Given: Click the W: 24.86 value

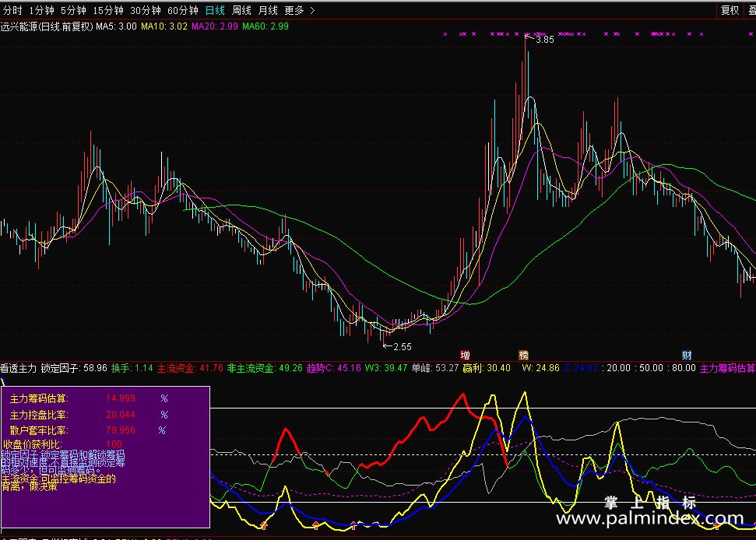Looking at the screenshot, I should point(540,369).
